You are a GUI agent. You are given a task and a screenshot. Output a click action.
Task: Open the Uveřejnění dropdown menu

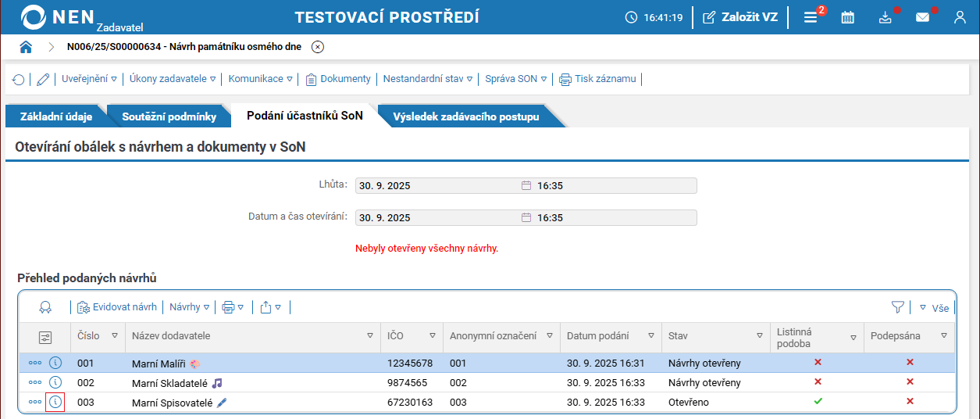pos(89,79)
